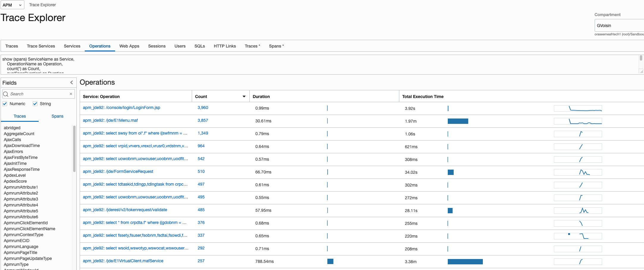Viewport: 644px width, 270px height.
Task: Collapse the Fields panel with the chevron
Action: click(71, 83)
